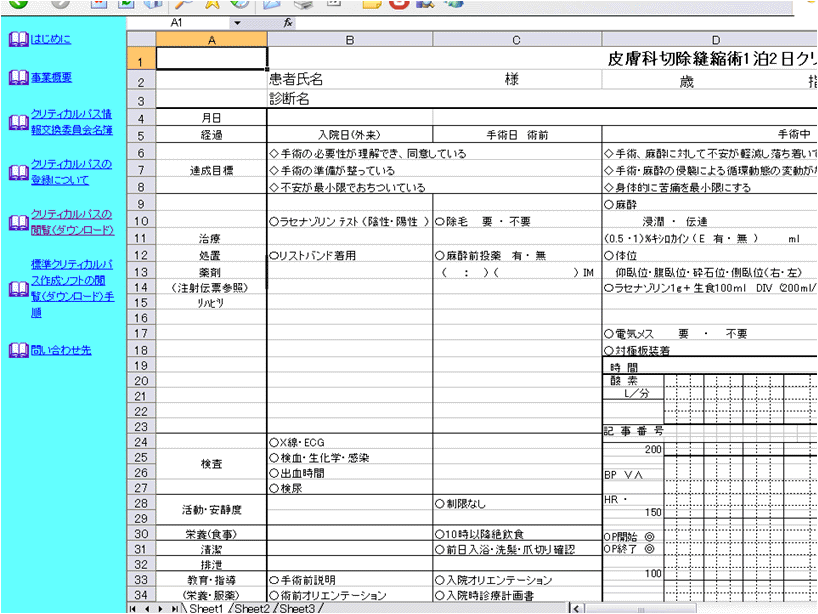
Task: Click the book icon beside はじめに
Action: (x=17, y=41)
